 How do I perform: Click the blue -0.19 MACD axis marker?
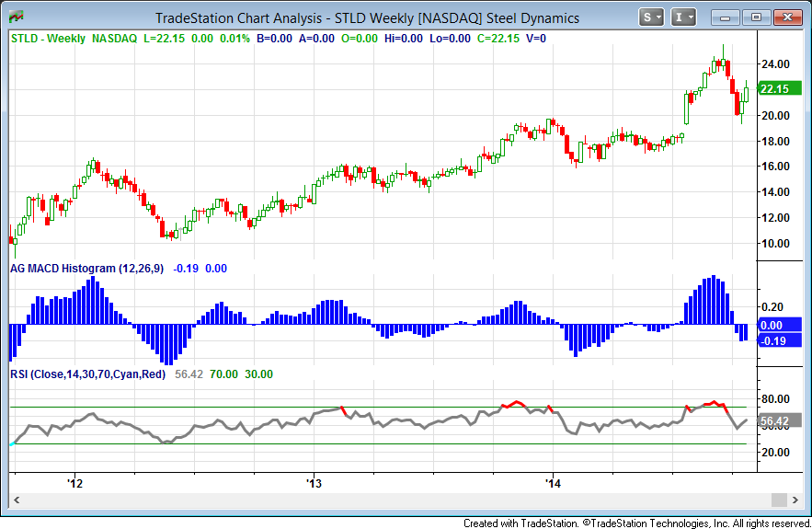coord(780,341)
